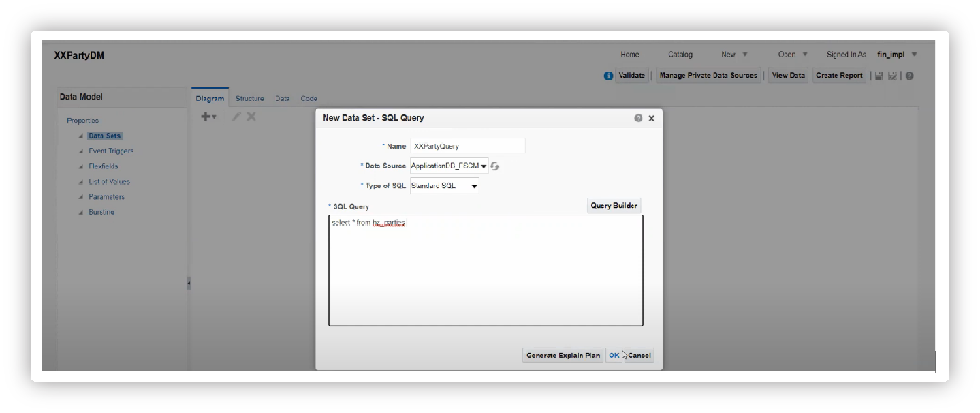The width and height of the screenshot is (980, 413).
Task: Click the Save As icon in the toolbar
Action: click(892, 76)
